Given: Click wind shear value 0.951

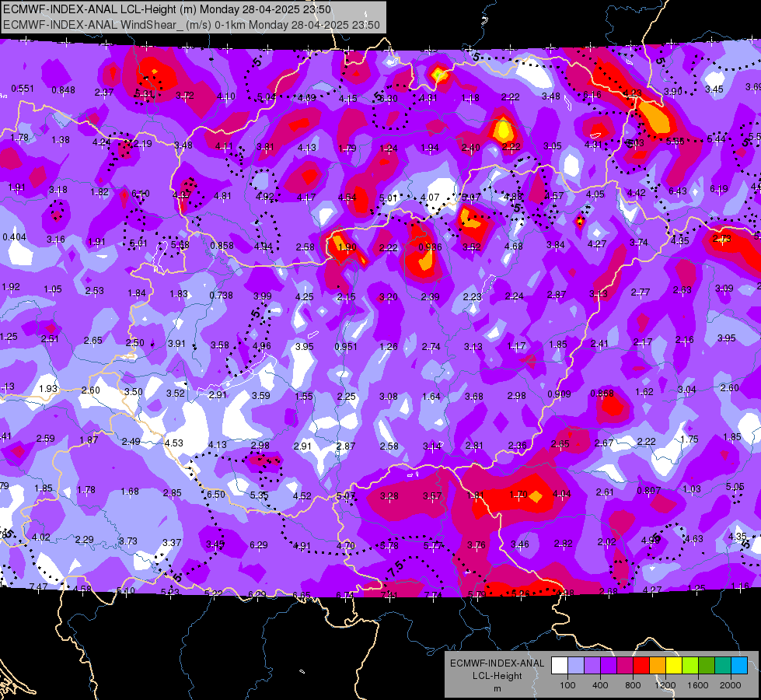Looking at the screenshot, I should point(346,346).
